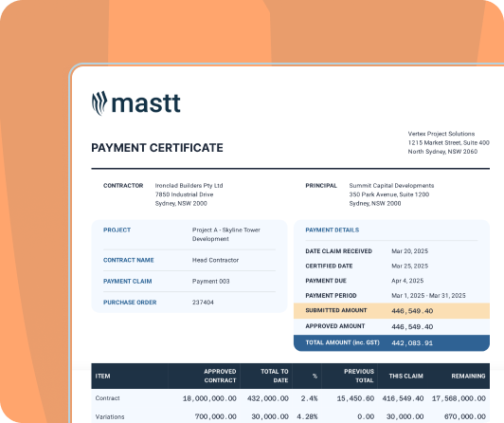This screenshot has height=423, width=504.
Task: Select approved amount value 446,549.40
Action: click(x=412, y=326)
